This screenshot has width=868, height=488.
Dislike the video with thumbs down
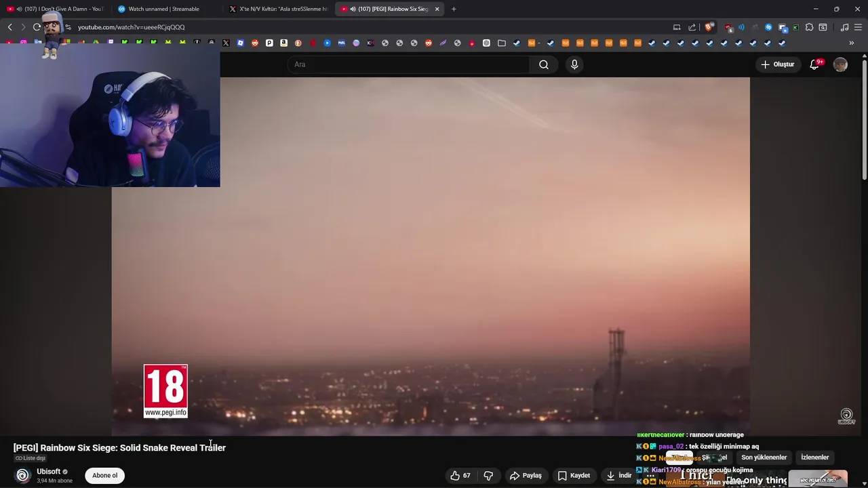tap(488, 475)
